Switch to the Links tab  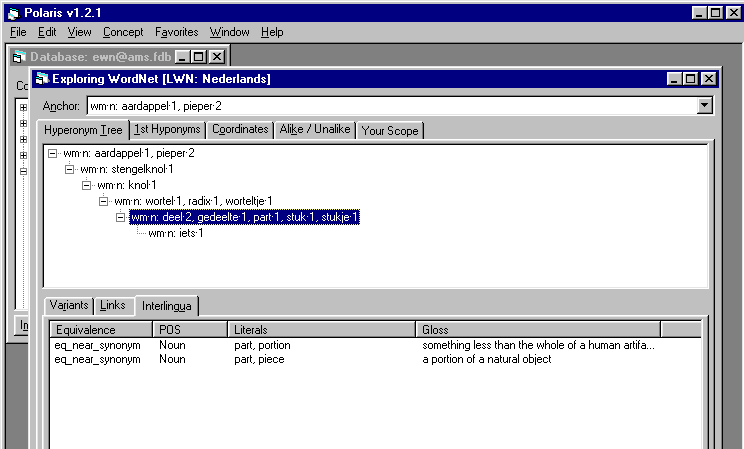point(113,305)
